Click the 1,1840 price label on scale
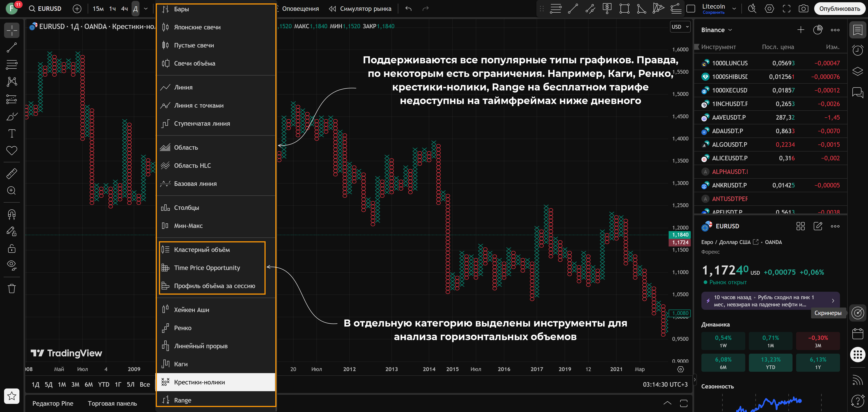The height and width of the screenshot is (412, 868). click(680, 235)
